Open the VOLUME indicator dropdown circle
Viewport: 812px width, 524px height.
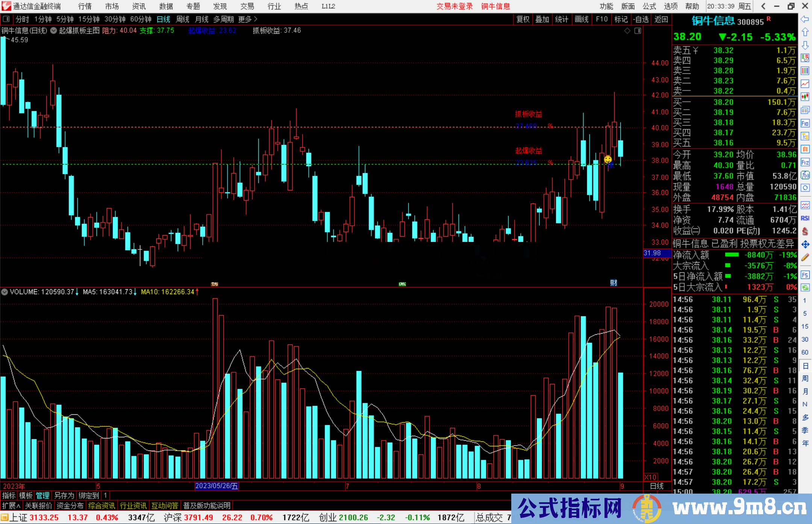5,291
